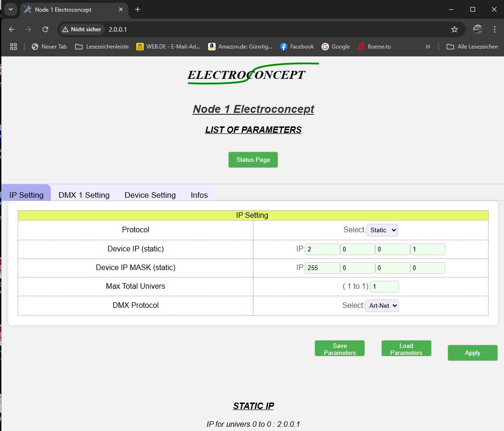The image size is (504, 431).
Task: Show the Nicht sicher security info
Action: click(82, 29)
